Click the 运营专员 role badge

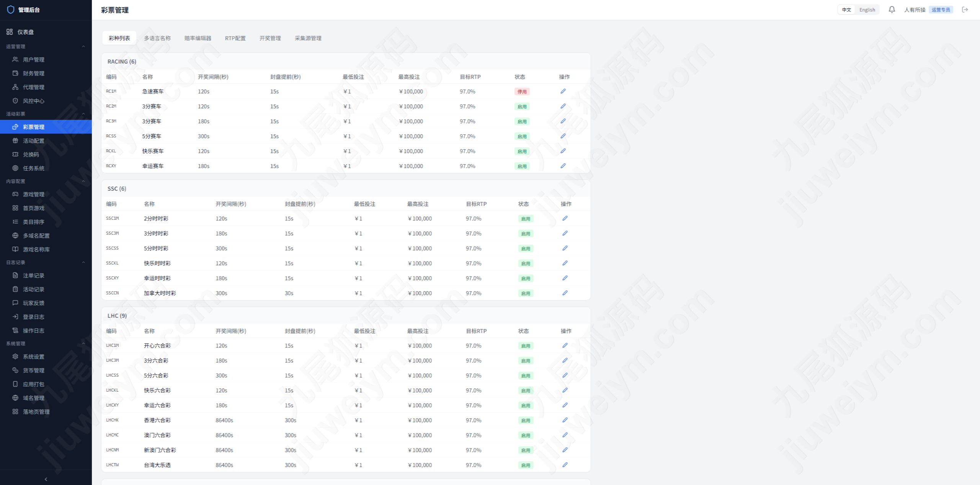coord(941,10)
